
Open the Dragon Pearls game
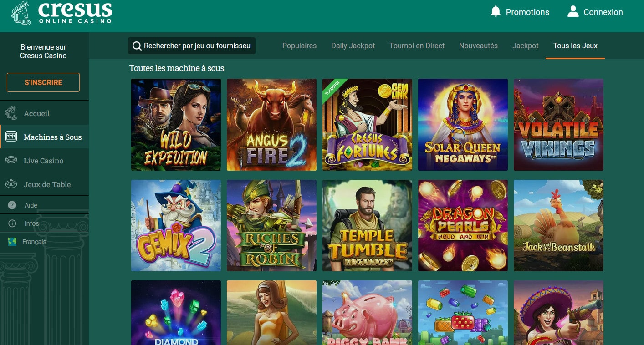click(x=463, y=225)
